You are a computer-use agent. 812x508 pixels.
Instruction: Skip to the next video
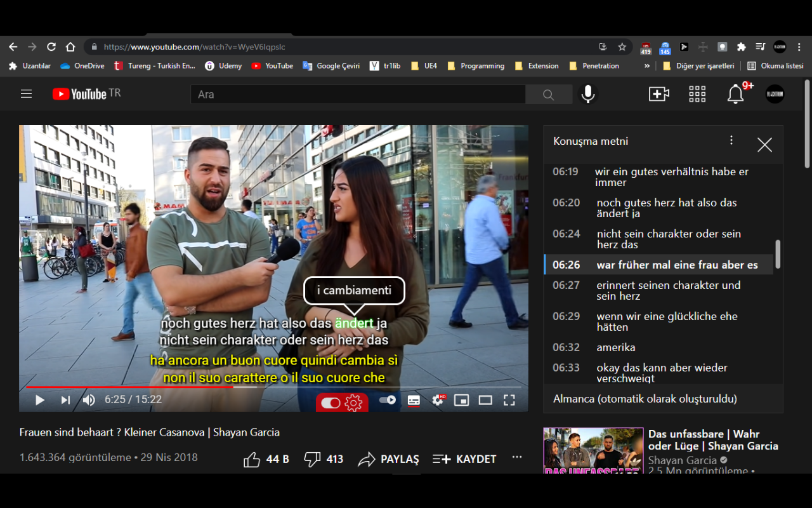tap(65, 400)
